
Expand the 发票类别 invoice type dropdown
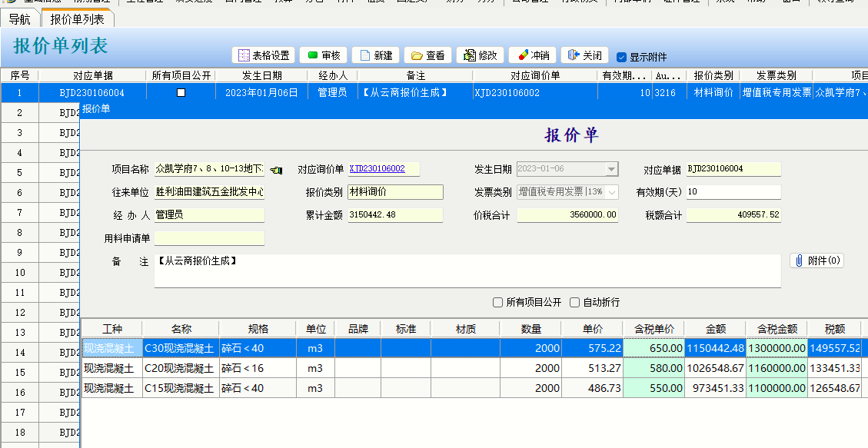[x=612, y=192]
